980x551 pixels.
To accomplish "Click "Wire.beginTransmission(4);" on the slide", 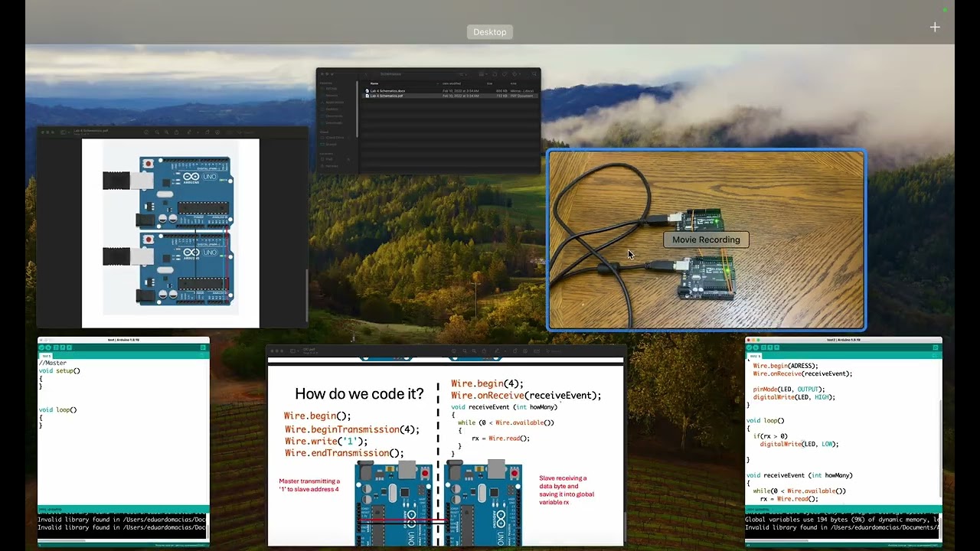I will [x=352, y=429].
